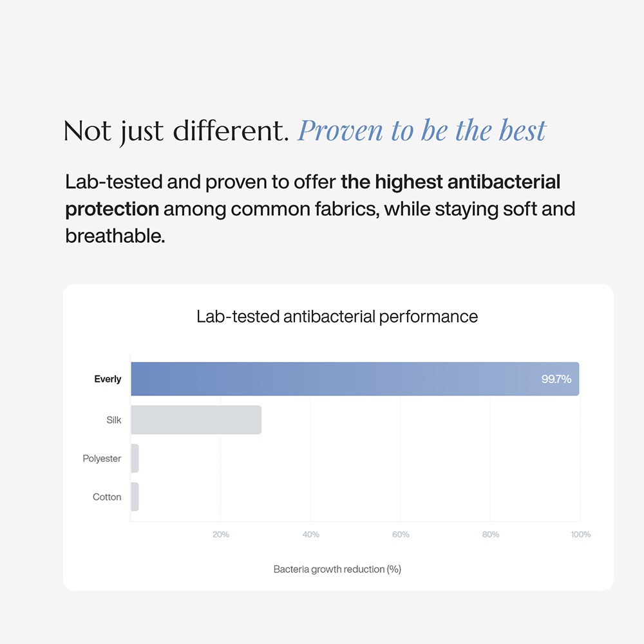Select the Polyester row label
The width and height of the screenshot is (644, 644).
pyautogui.click(x=102, y=459)
